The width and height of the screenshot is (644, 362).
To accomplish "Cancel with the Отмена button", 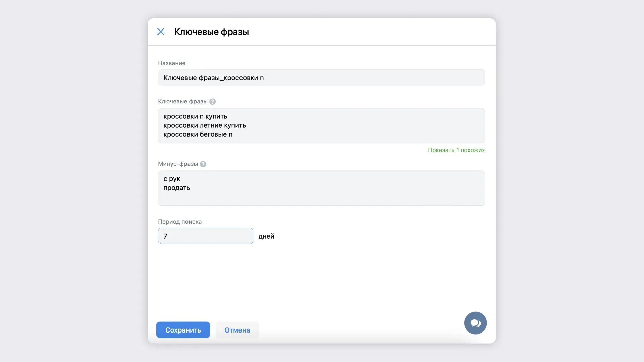I will coord(237,330).
